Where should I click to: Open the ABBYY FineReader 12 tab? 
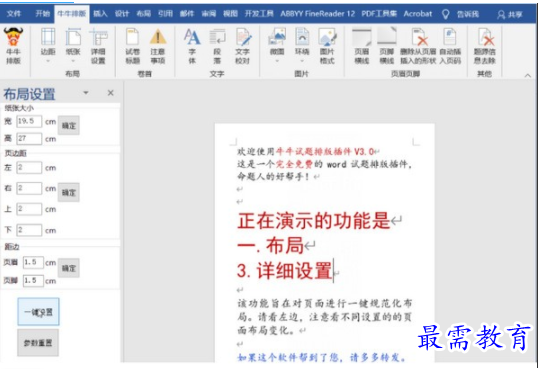coord(317,14)
